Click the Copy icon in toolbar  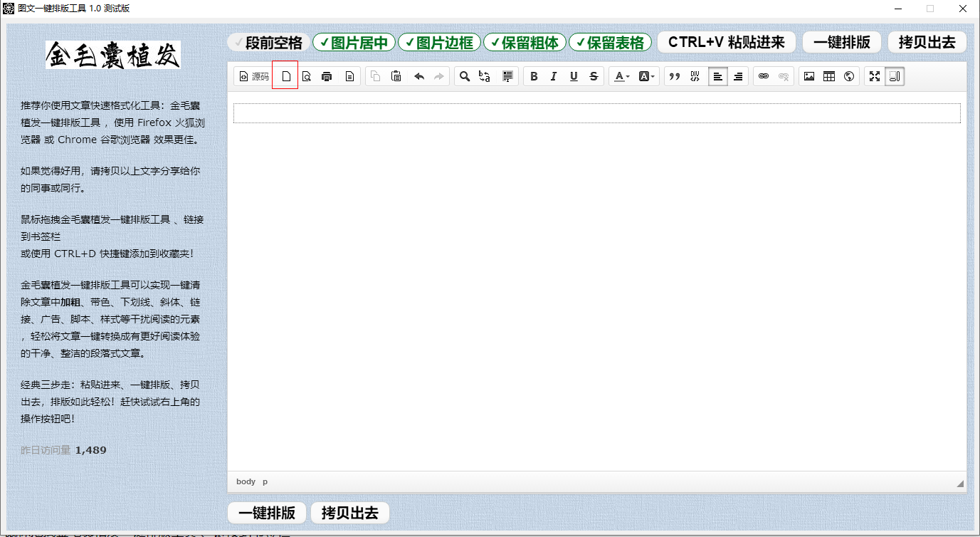pos(376,76)
